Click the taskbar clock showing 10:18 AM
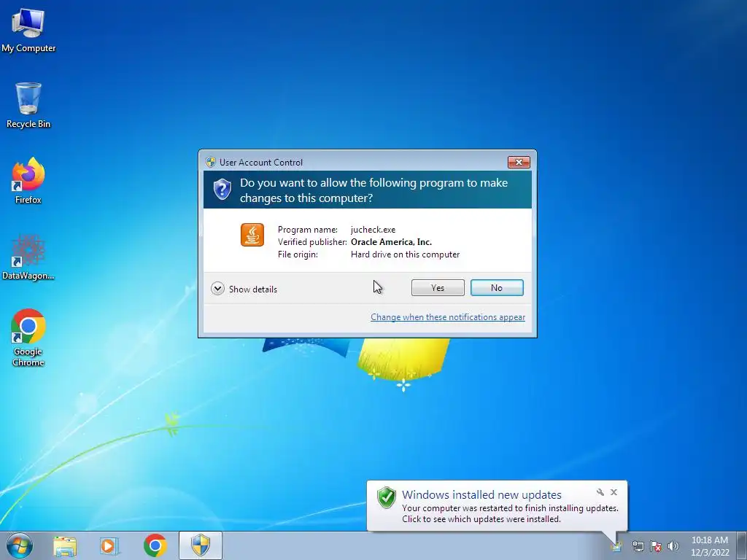The width and height of the screenshot is (747, 560). 710,540
